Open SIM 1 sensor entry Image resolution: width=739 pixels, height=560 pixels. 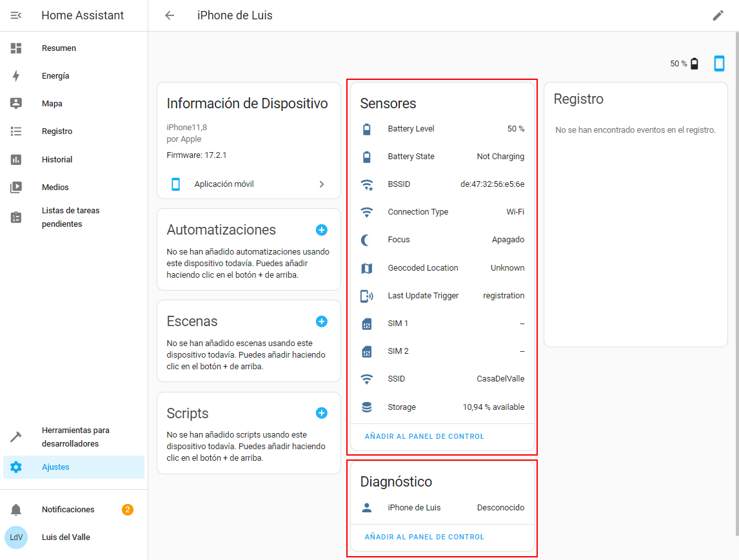coord(442,323)
